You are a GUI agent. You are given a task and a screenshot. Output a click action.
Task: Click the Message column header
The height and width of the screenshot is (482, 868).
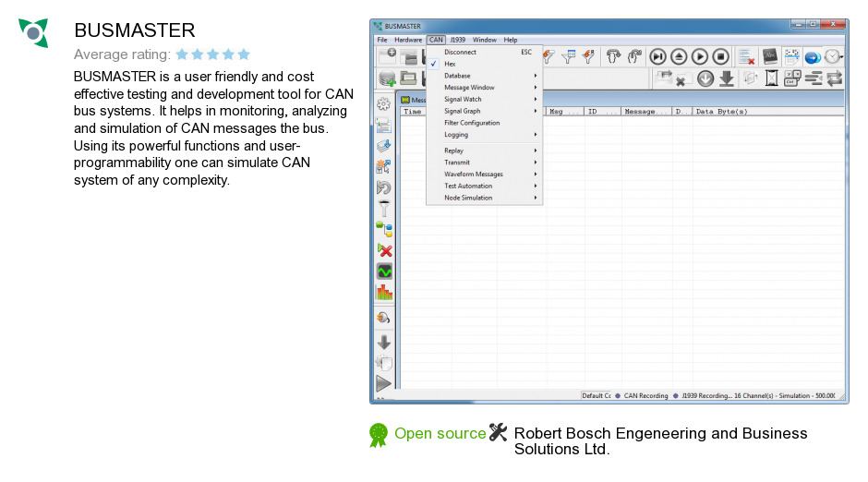click(x=646, y=111)
